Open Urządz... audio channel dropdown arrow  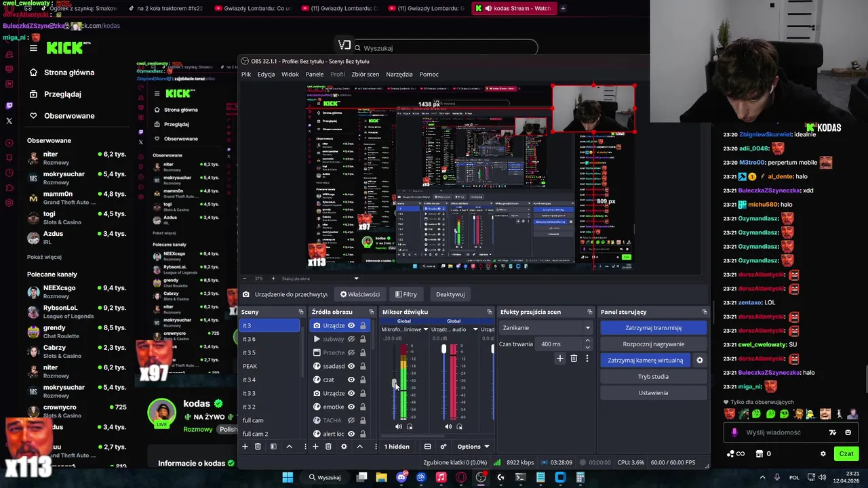[x=475, y=329]
